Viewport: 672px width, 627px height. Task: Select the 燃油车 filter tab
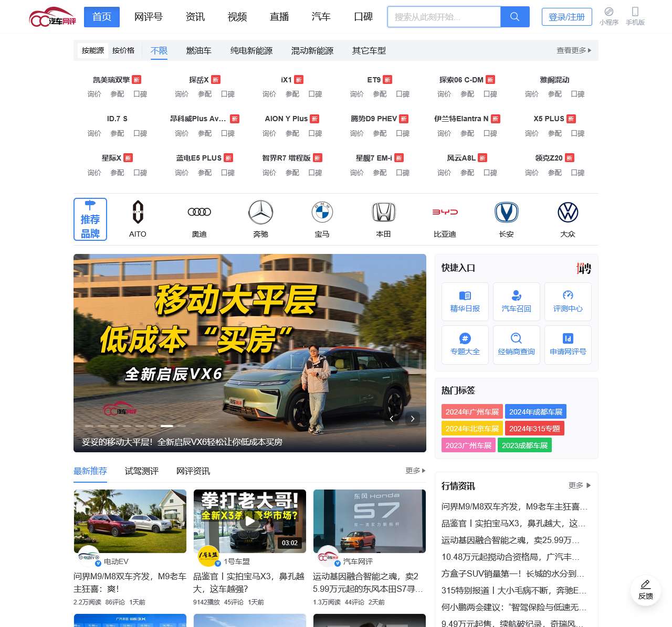199,51
